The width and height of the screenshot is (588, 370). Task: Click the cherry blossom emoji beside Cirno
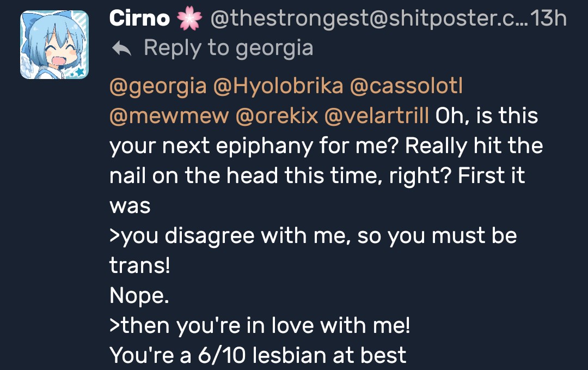tap(189, 19)
